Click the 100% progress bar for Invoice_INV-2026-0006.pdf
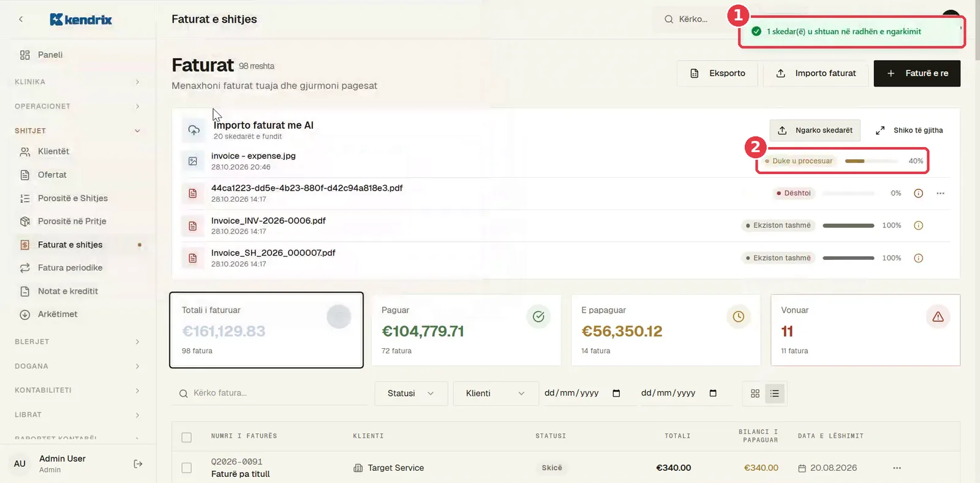Image resolution: width=980 pixels, height=483 pixels. 848,226
